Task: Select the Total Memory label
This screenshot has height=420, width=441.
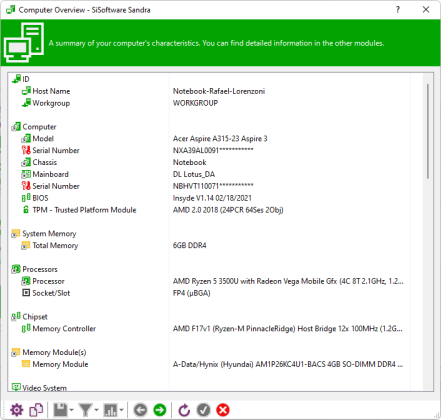Action: tap(55, 246)
